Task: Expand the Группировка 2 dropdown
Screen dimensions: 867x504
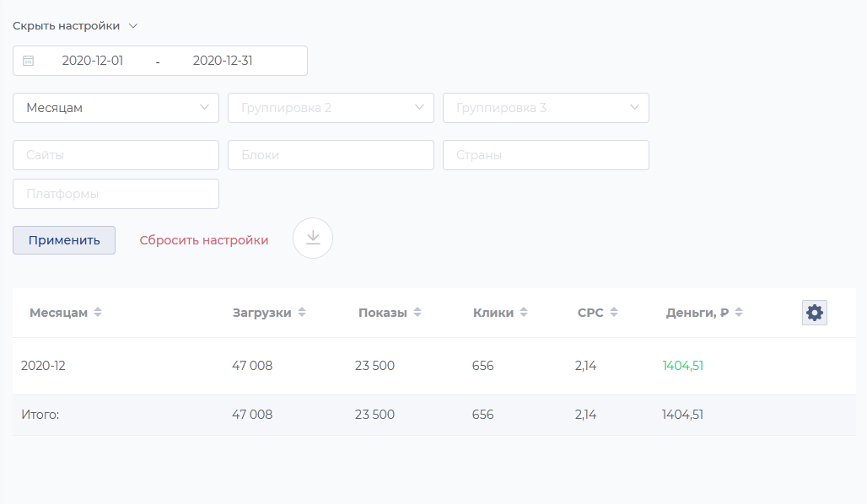Action: pyautogui.click(x=331, y=108)
